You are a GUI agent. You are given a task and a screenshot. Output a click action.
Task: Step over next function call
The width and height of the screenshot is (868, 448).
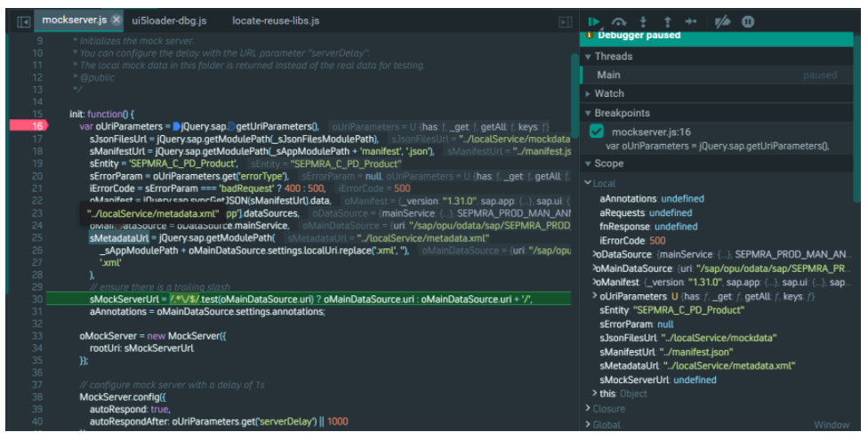tap(618, 21)
